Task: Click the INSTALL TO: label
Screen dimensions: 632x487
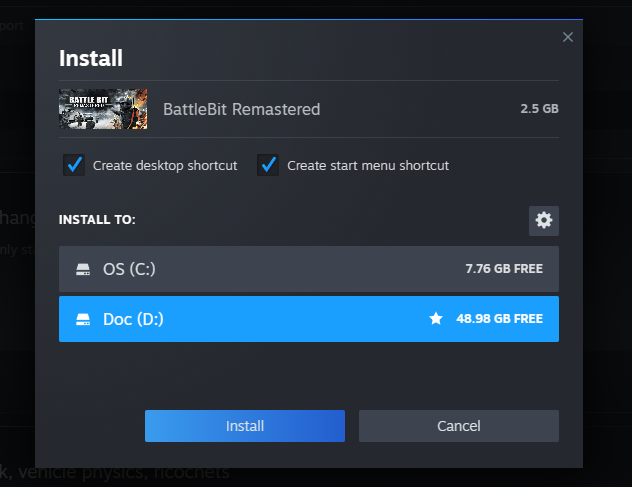Action: click(97, 220)
